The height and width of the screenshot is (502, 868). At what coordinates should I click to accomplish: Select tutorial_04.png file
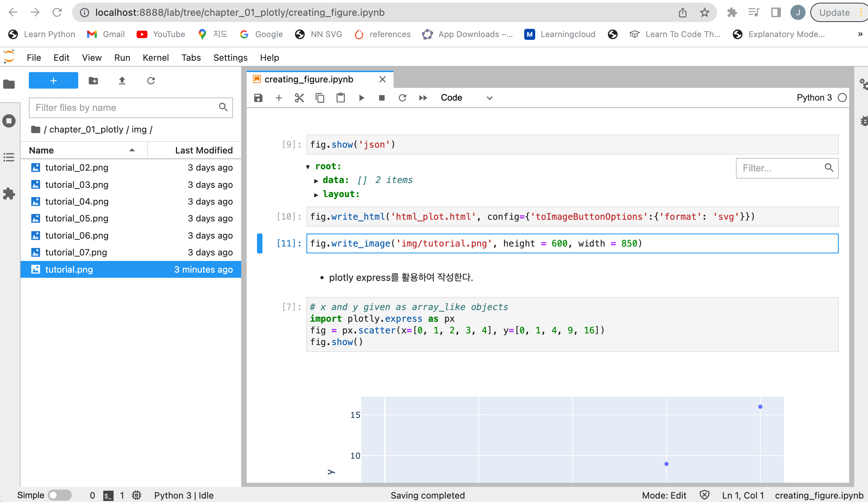point(131,201)
